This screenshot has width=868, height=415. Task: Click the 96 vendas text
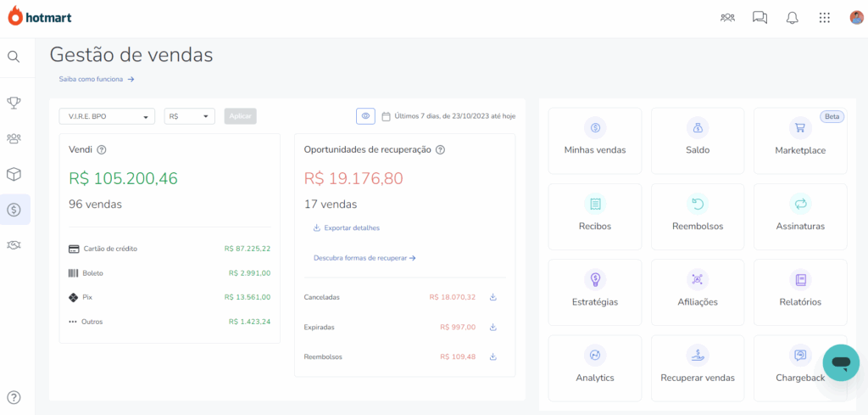[95, 205]
